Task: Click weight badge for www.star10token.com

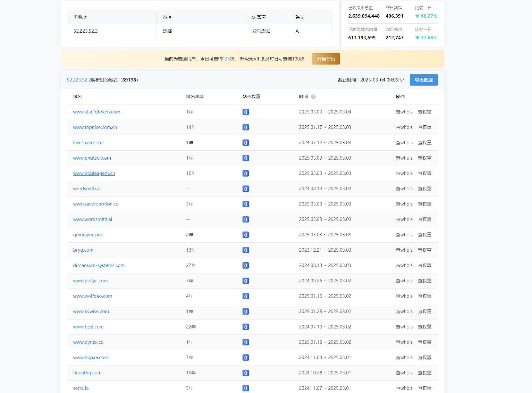Action: 245,112
